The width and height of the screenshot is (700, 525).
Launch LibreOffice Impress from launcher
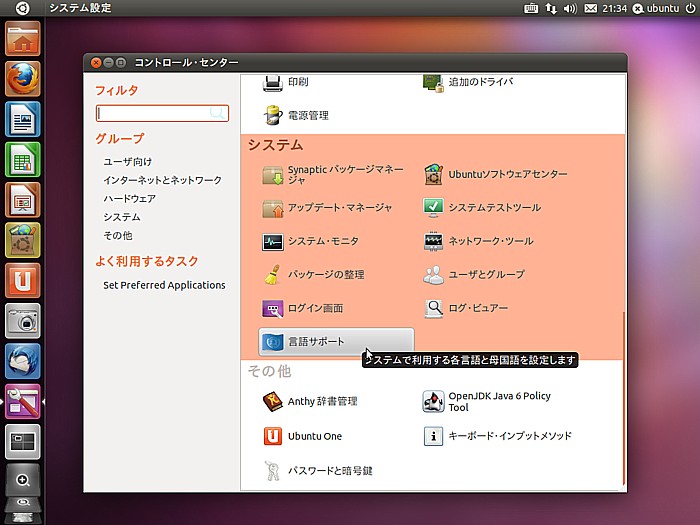point(23,200)
